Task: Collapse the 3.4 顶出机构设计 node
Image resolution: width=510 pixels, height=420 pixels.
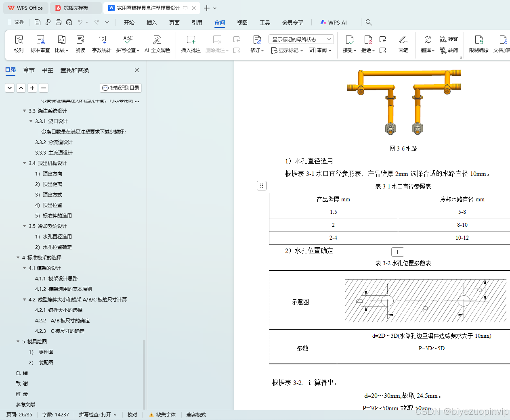Action: (x=25, y=163)
